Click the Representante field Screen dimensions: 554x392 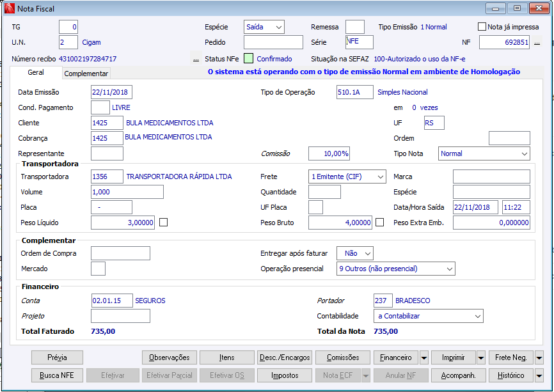point(107,153)
